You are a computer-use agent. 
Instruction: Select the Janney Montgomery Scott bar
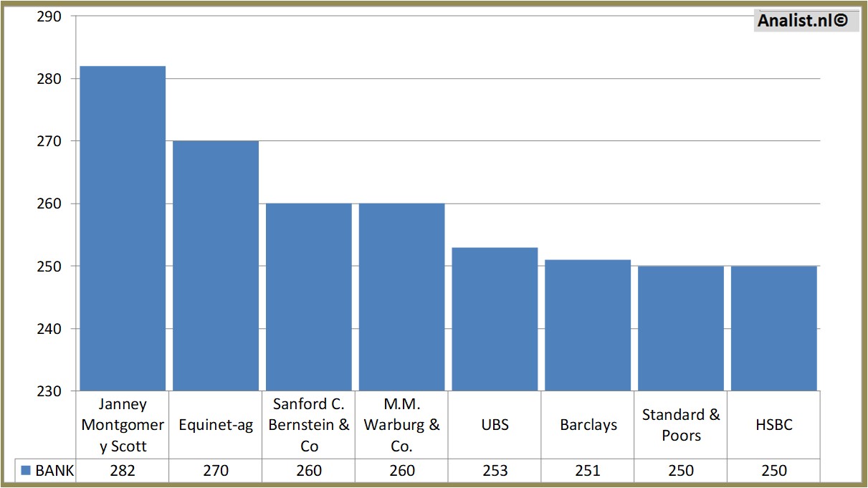123,228
